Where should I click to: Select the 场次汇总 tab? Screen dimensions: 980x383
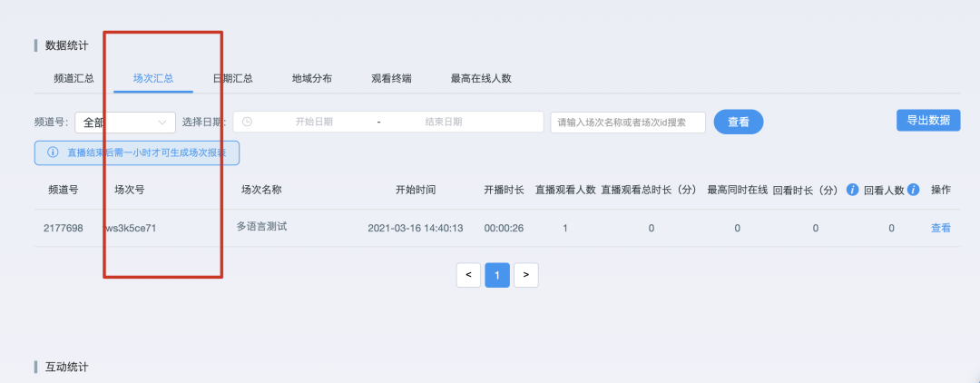tap(153, 78)
